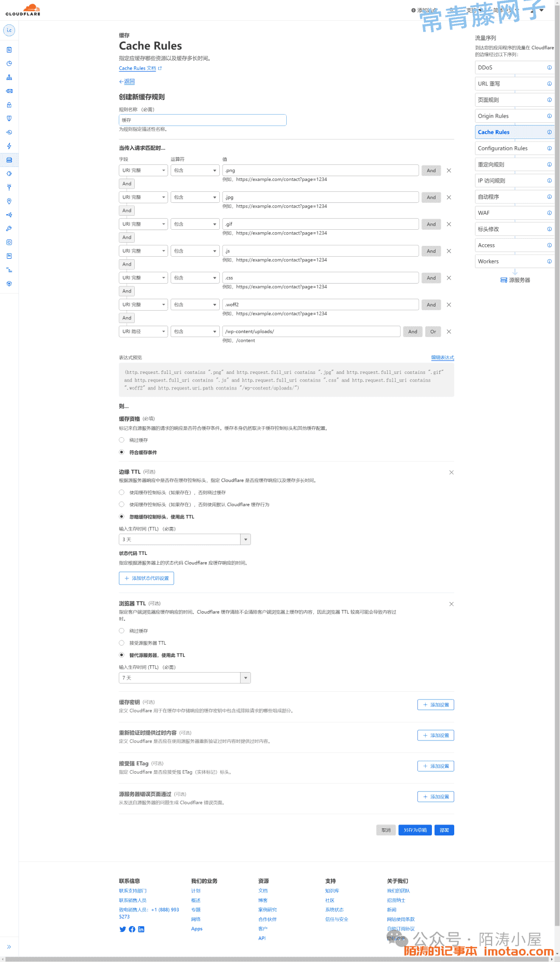Select 绕过缓存 under 浏览器 TTL
This screenshot has width=560, height=962.
tap(122, 631)
